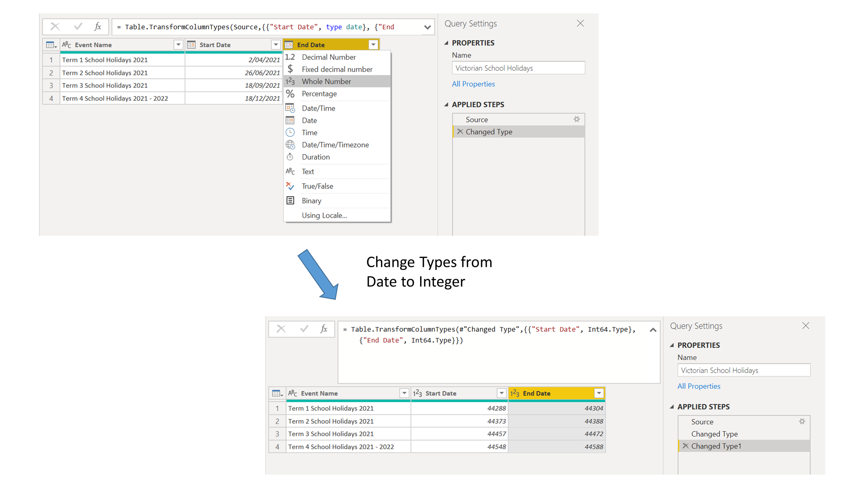Confirm formula with checkmark in top formula bar

pos(78,26)
